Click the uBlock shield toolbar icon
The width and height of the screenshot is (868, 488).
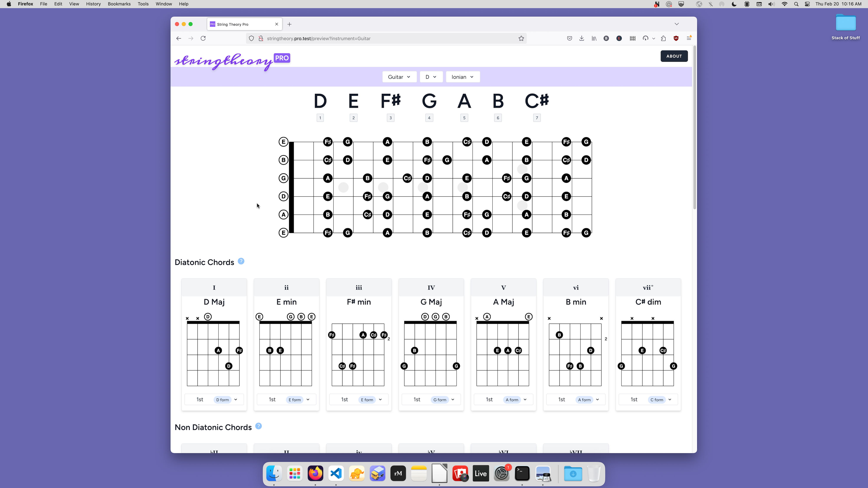[x=676, y=38]
